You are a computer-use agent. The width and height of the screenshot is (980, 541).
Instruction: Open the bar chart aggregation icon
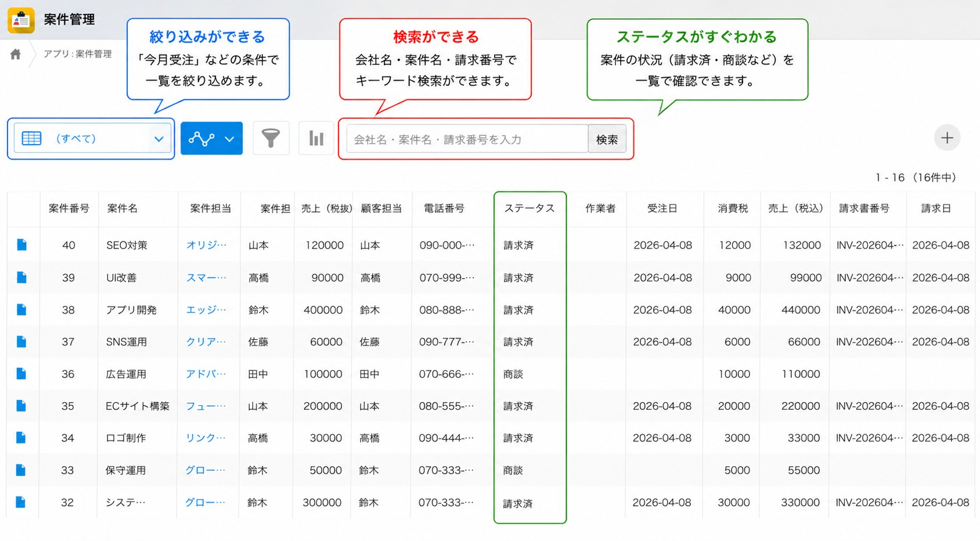tap(316, 138)
